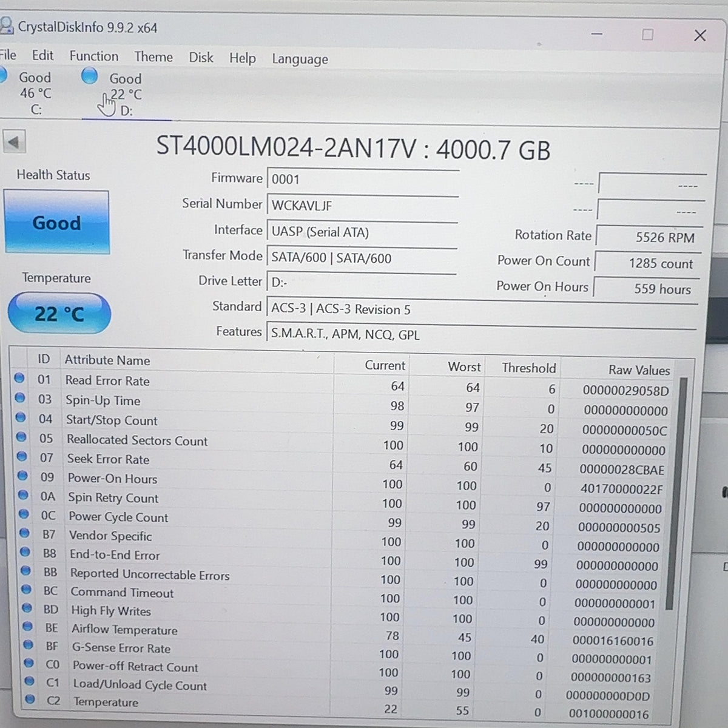Open the Theme menu
Screen dimensions: 728x728
(x=153, y=57)
